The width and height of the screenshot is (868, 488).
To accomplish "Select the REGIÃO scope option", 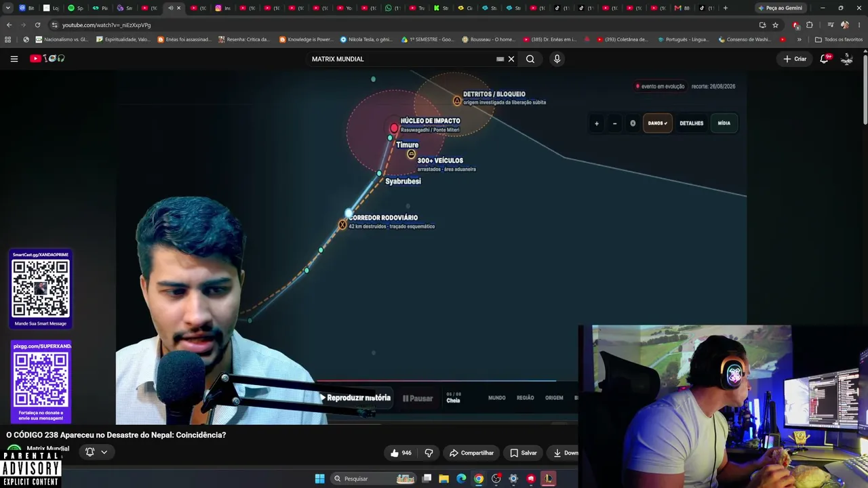I will [526, 398].
